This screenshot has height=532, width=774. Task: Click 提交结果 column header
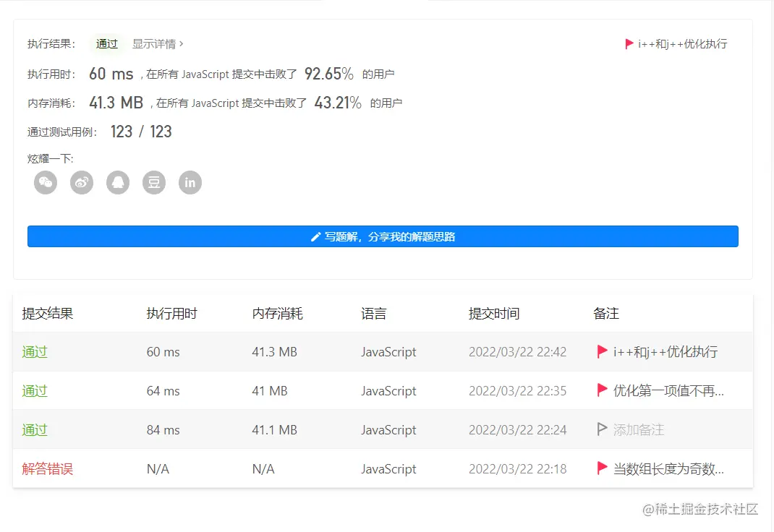click(48, 314)
